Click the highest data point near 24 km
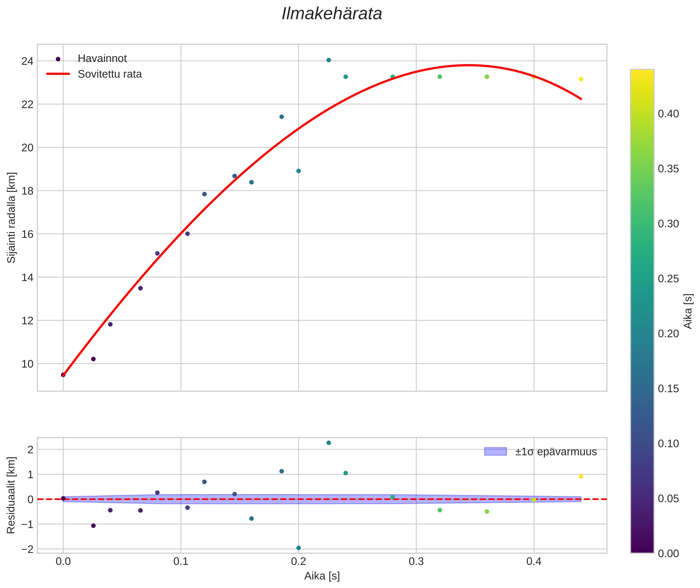 click(328, 60)
